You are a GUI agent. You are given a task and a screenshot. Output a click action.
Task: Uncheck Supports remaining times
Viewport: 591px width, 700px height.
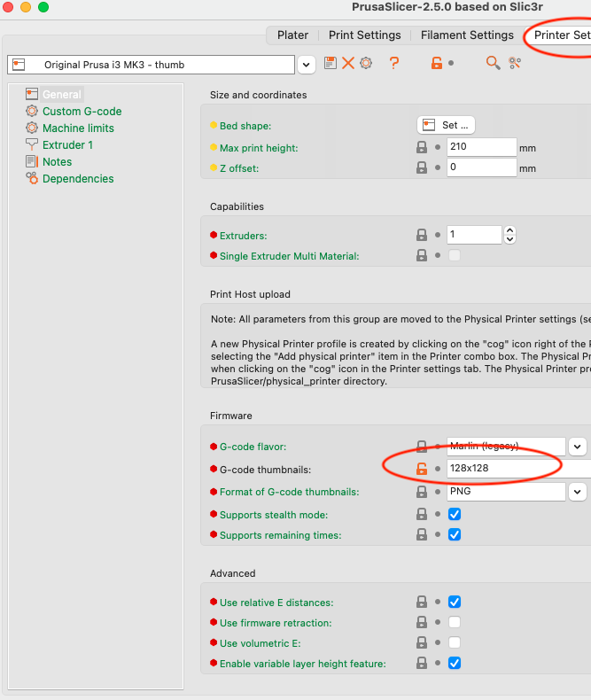[x=455, y=534]
